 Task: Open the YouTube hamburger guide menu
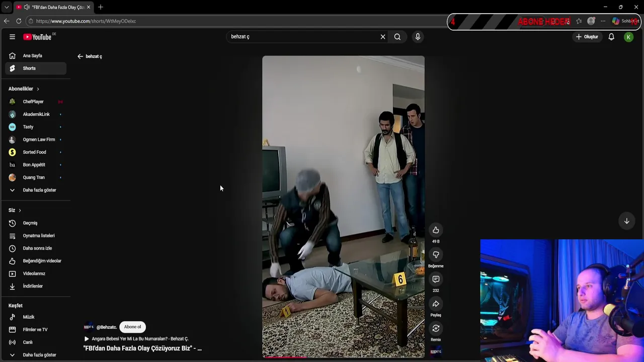pyautogui.click(x=12, y=37)
